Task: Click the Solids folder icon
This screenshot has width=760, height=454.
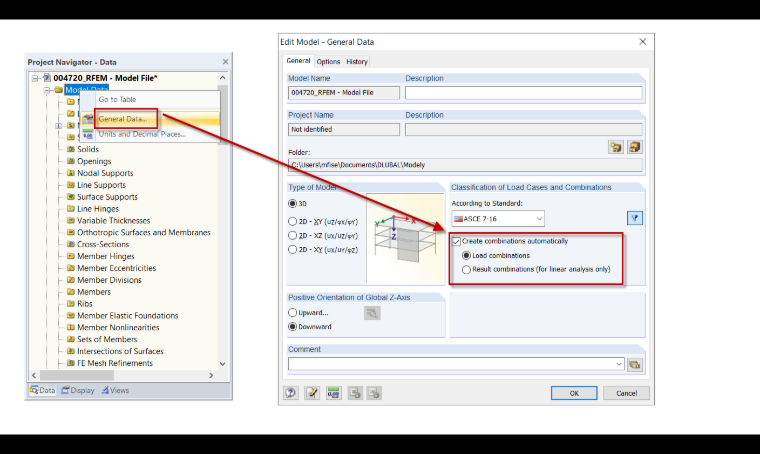Action: pos(71,149)
